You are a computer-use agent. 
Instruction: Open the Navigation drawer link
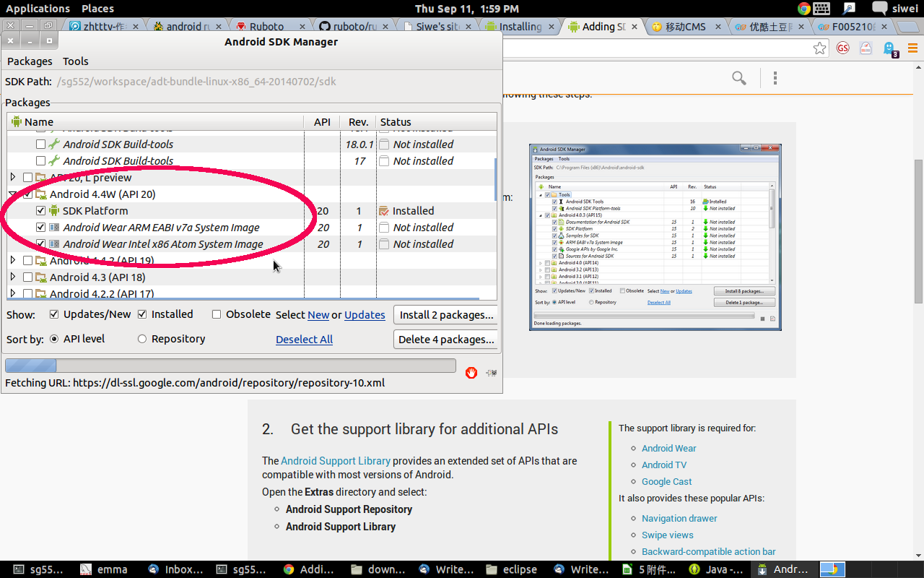click(679, 518)
